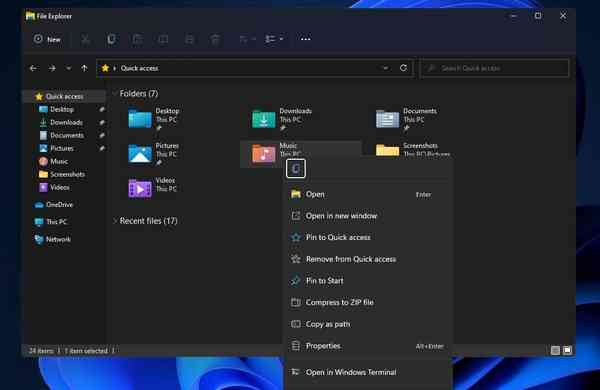Go back with the left arrow
This screenshot has height=390, width=600.
point(34,68)
